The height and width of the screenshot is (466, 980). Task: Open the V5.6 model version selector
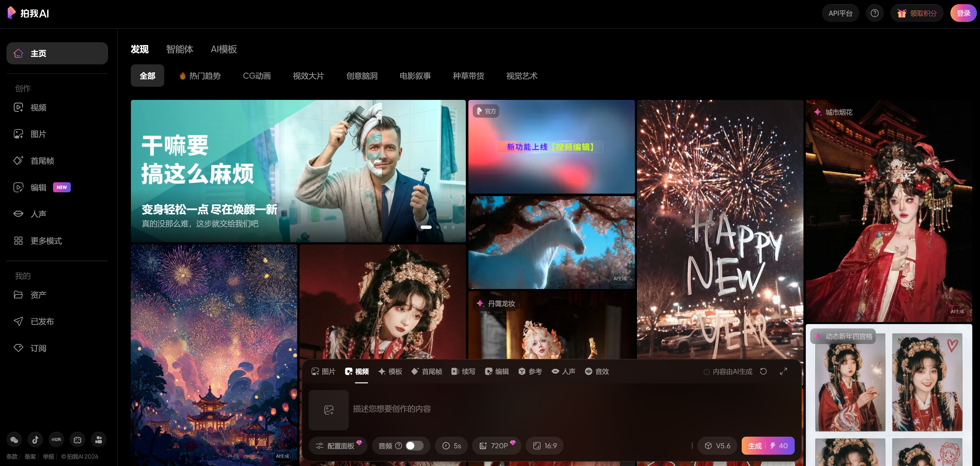[717, 446]
